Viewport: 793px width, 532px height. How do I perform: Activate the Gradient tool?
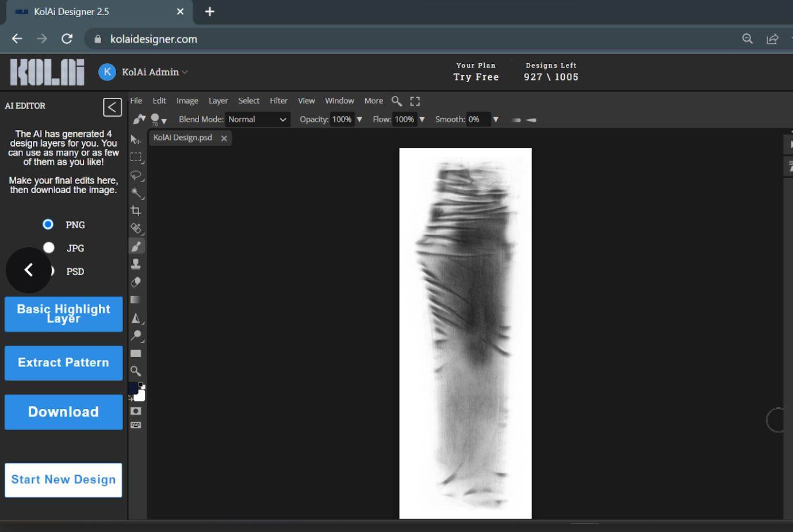[x=136, y=300]
